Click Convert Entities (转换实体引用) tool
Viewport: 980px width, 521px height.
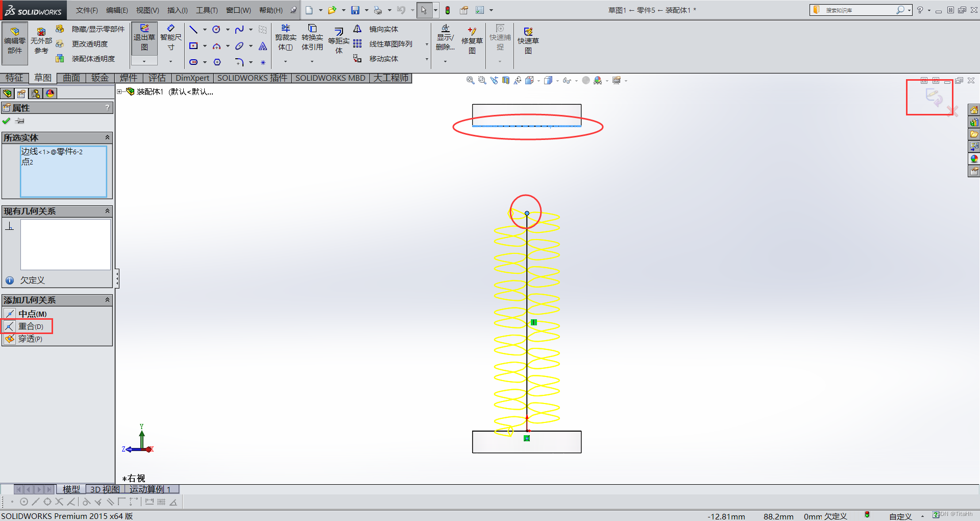point(312,38)
